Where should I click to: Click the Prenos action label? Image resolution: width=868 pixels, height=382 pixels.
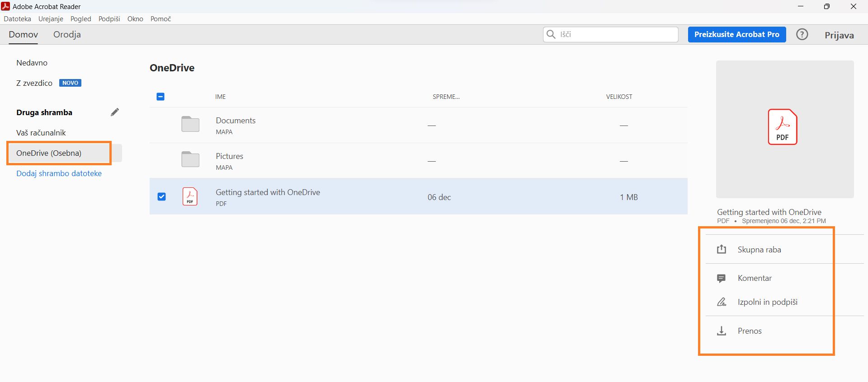(750, 331)
